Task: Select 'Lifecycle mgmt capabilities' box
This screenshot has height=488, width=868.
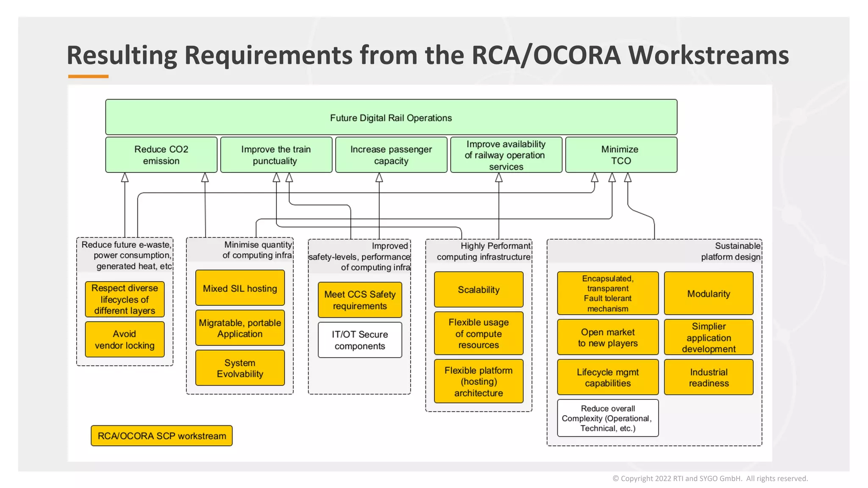Action: (608, 377)
